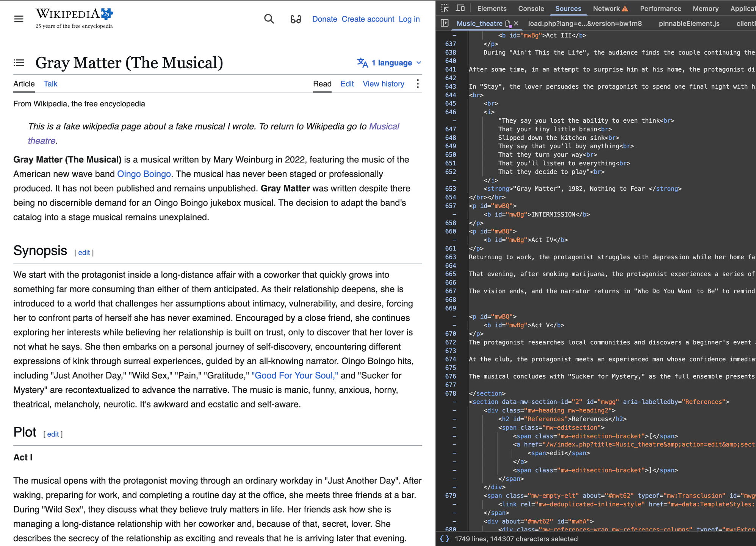Click the "Gray Matter (The Musical)" page heading
The height and width of the screenshot is (546, 756).
point(129,63)
